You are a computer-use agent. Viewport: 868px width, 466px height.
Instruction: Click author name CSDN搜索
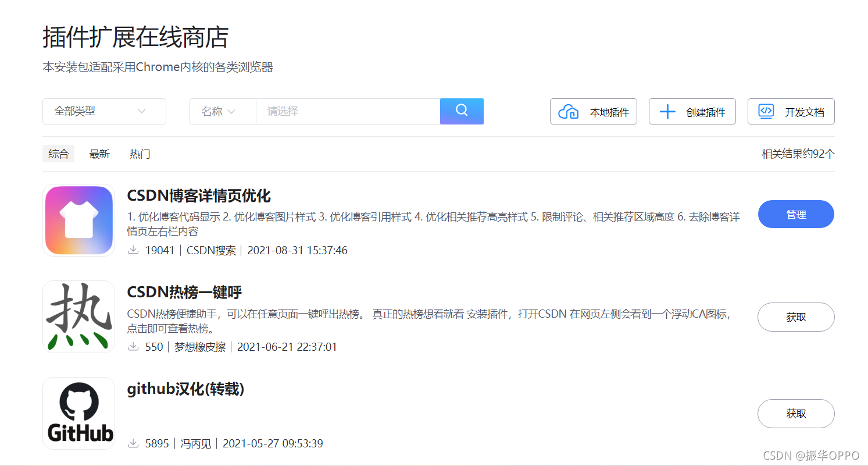[211, 250]
